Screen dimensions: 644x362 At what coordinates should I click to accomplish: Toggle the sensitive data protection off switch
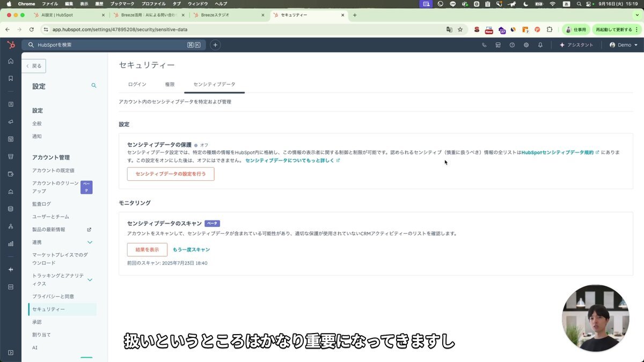click(195, 145)
